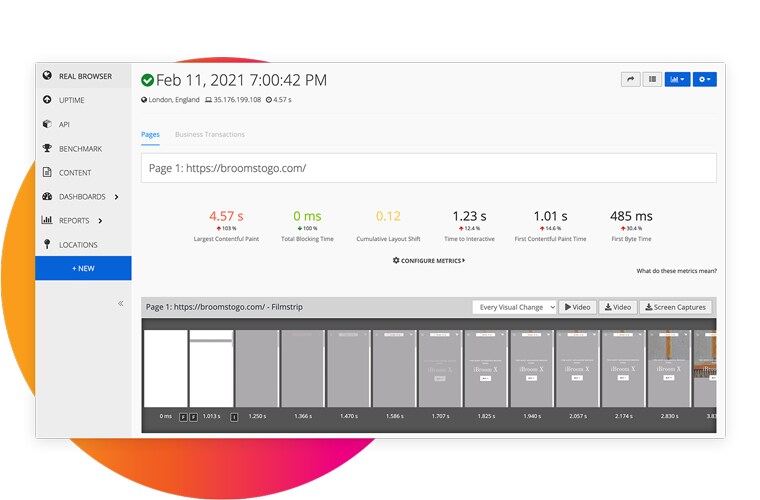
Task: Select the 0 ms filmstrip thumbnail
Action: tap(166, 368)
